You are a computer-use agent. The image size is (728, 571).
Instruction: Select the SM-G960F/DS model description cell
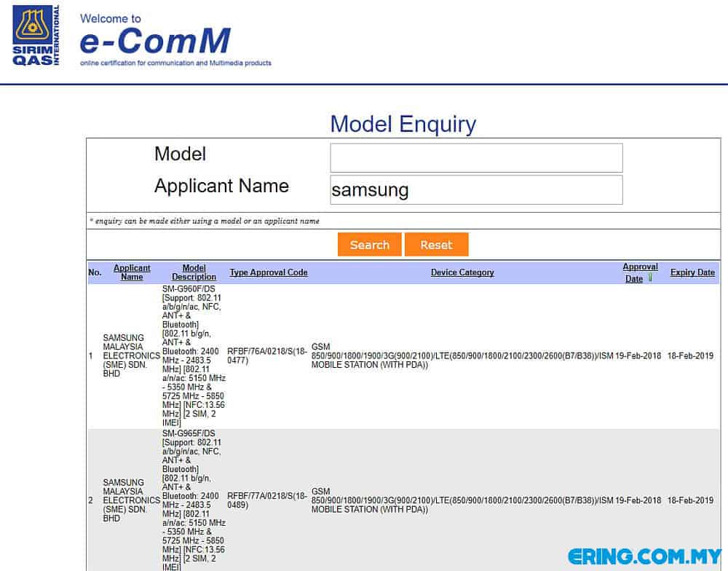point(194,355)
